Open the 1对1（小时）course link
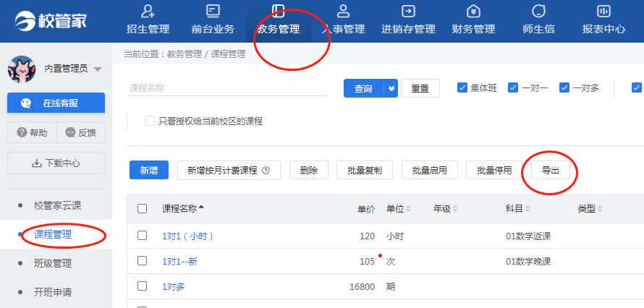This screenshot has height=308, width=644. (187, 236)
